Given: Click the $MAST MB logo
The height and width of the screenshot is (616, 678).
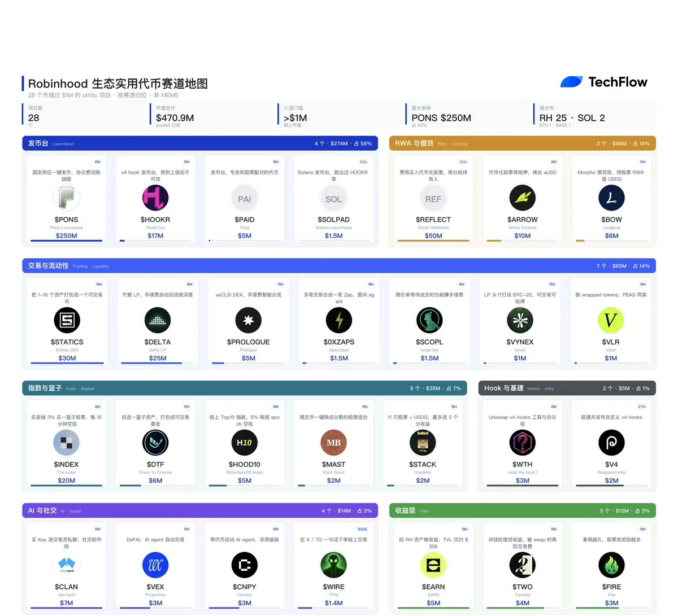Looking at the screenshot, I should (333, 443).
